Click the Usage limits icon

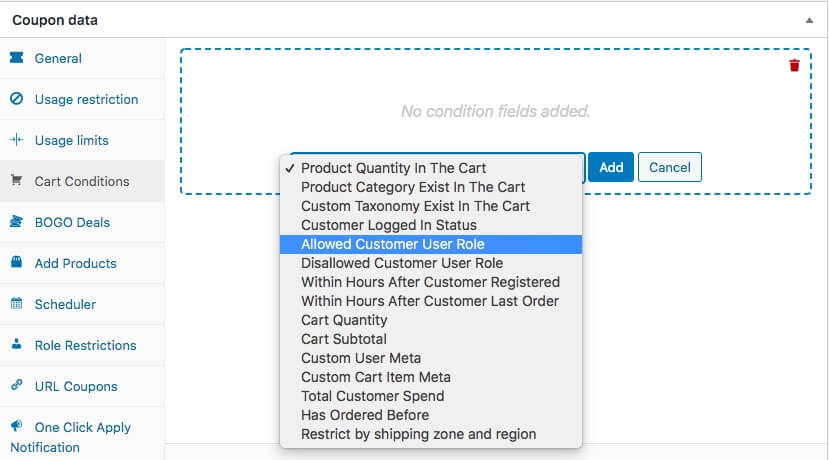(16, 140)
